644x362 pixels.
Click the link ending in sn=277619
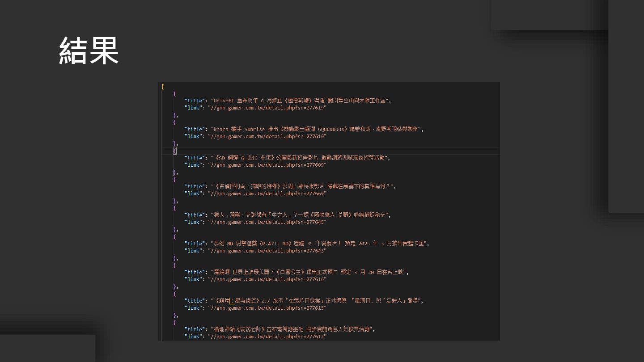click(x=255, y=108)
